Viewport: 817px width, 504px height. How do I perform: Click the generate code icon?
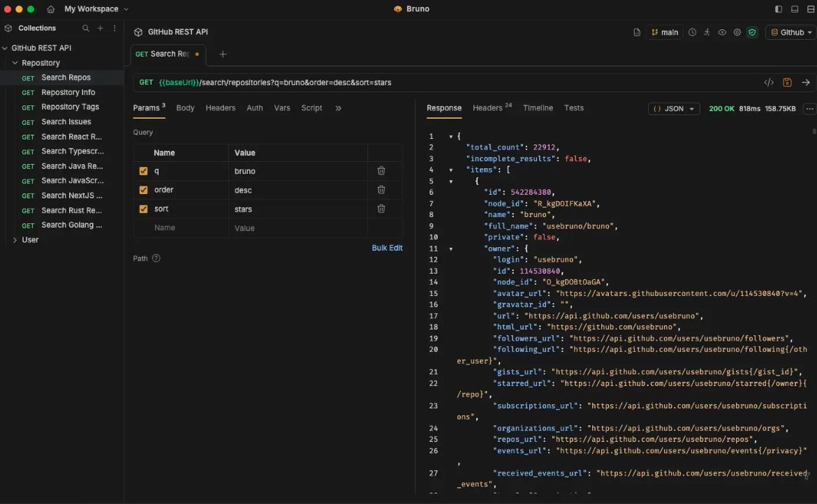(769, 83)
